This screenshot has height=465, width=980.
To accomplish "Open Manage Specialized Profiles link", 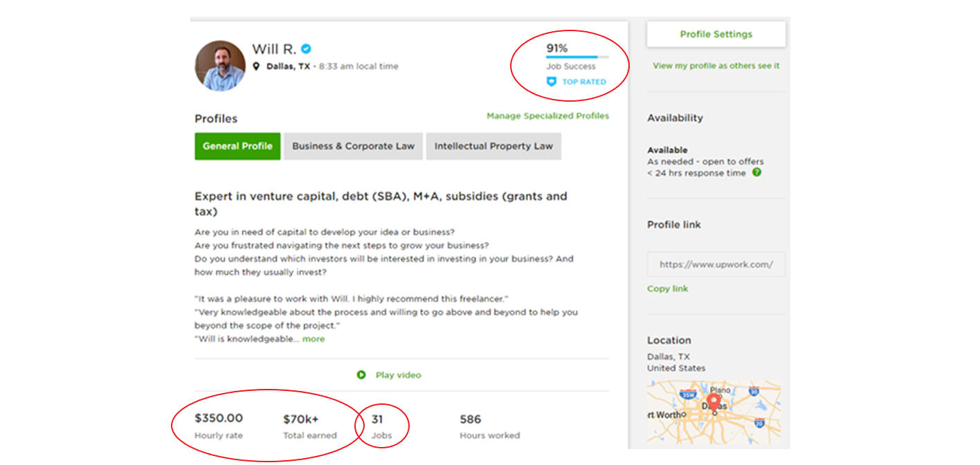I will 547,116.
